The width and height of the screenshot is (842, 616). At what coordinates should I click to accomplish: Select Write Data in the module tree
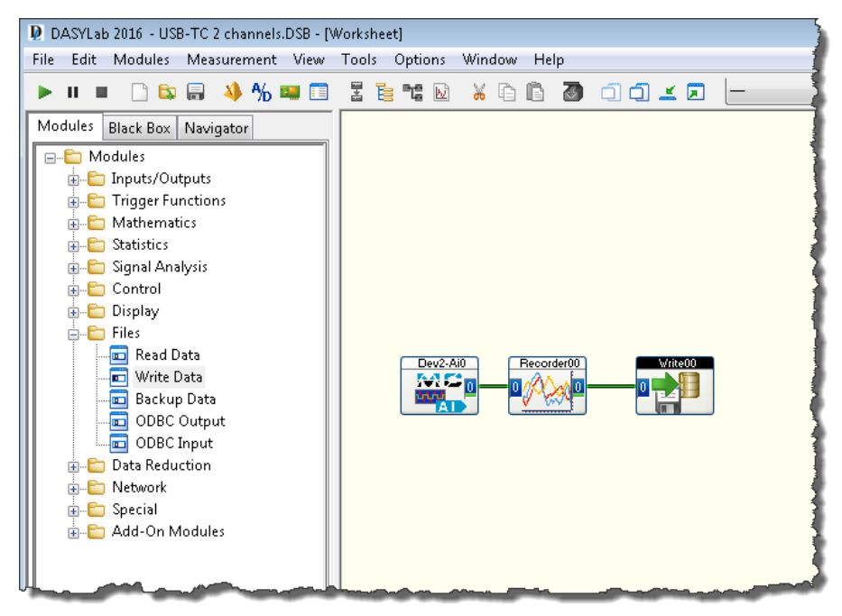pos(168,377)
